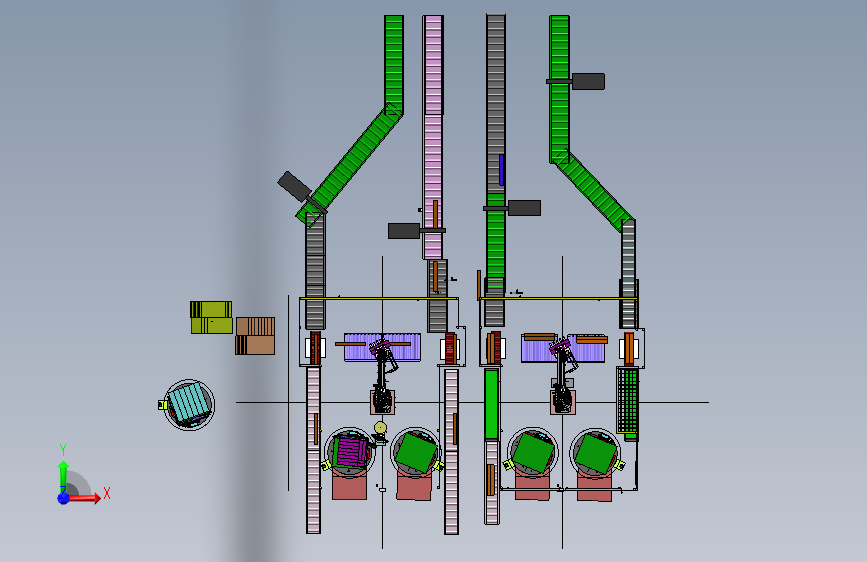This screenshot has height=562, width=867.
Task: Select the green mesh grid panel on right
Action: pyautogui.click(x=627, y=400)
